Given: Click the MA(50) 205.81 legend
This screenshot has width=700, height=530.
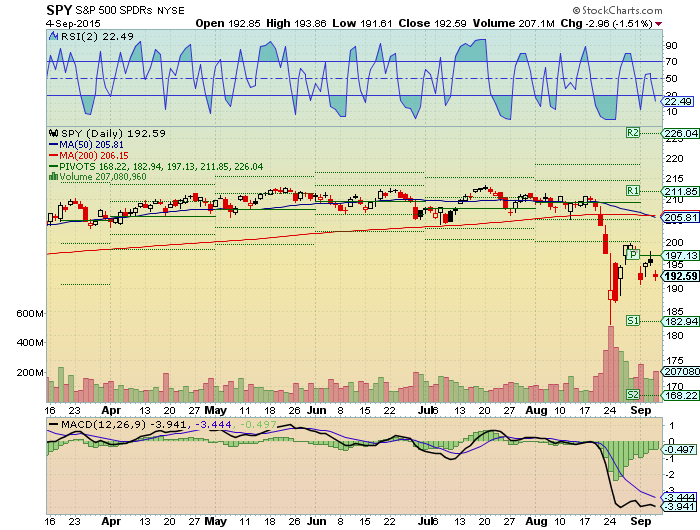Looking at the screenshot, I should pos(86,145).
